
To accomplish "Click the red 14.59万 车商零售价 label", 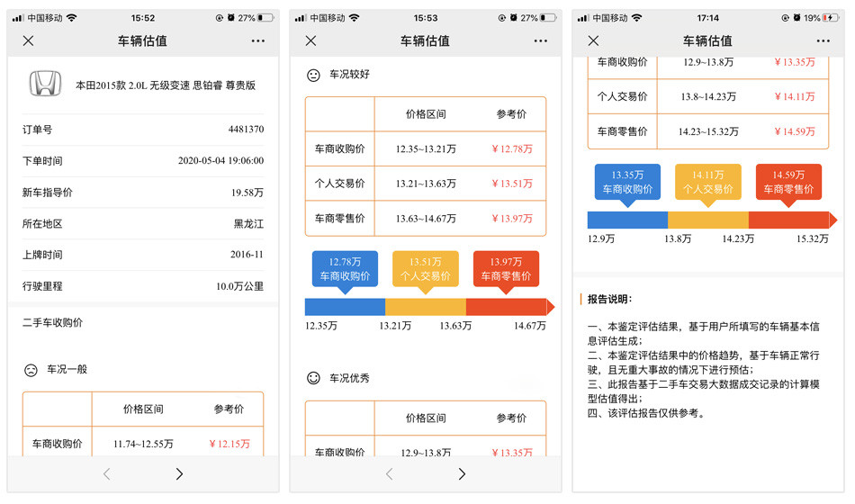I will 788,181.
